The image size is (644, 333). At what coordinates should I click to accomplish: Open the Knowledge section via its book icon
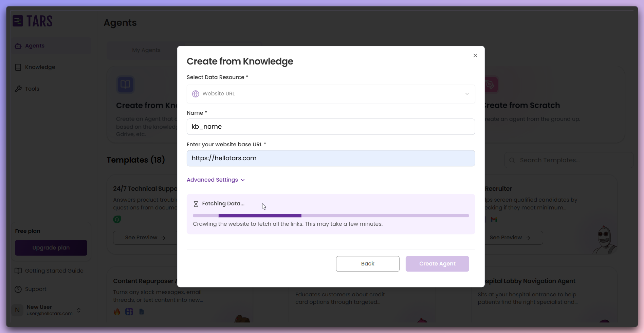coord(18,67)
